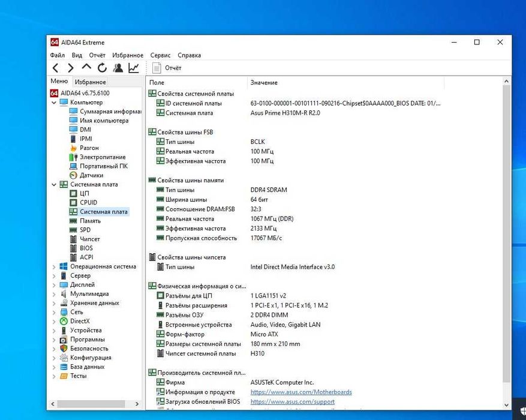
Task: Open the asus.com/support BIOS link
Action: coord(292,401)
